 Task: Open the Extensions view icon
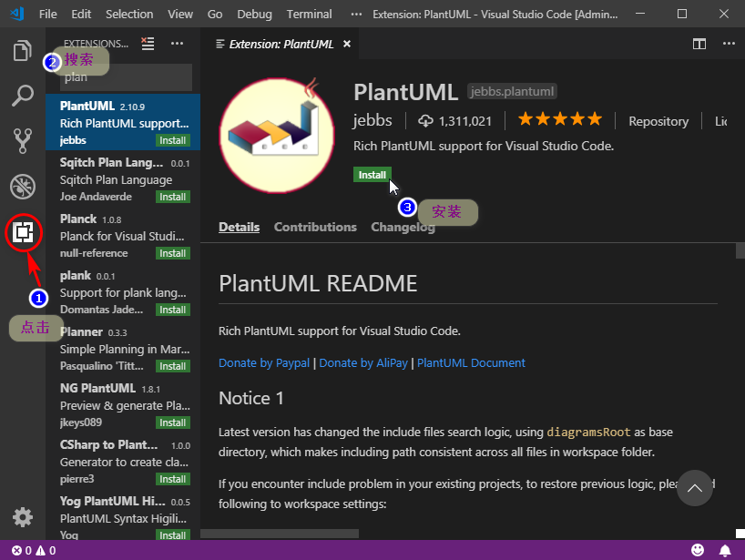pos(23,232)
